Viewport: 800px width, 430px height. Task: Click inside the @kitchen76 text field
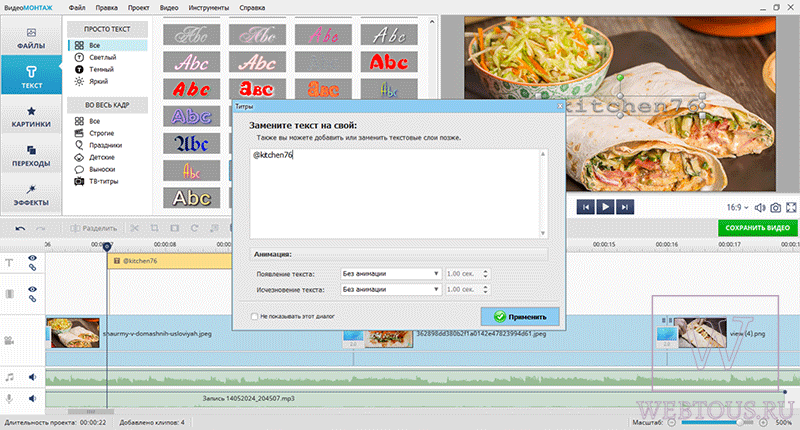coord(395,193)
